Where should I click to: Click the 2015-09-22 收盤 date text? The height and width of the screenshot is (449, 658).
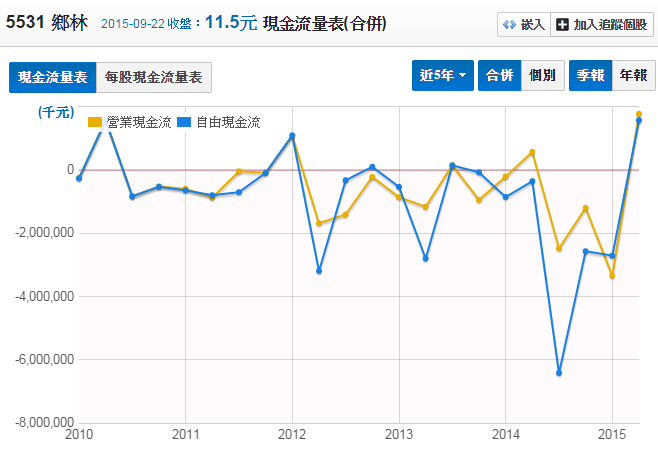click(146, 23)
